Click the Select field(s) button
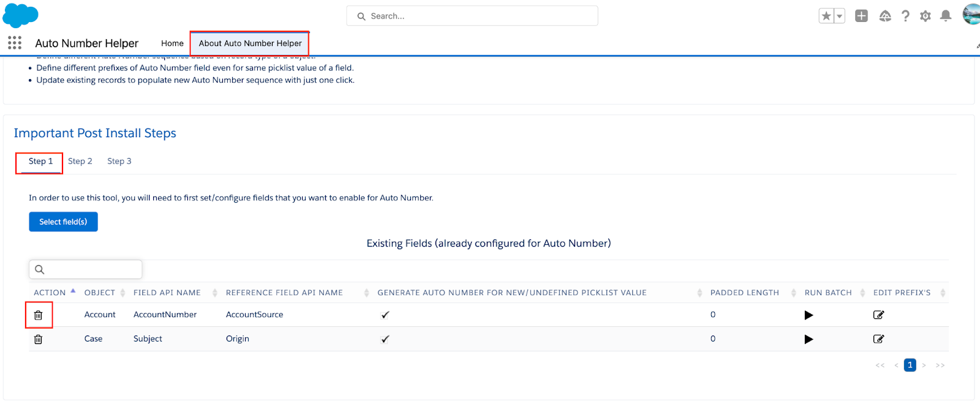The width and height of the screenshot is (980, 401). [63, 222]
